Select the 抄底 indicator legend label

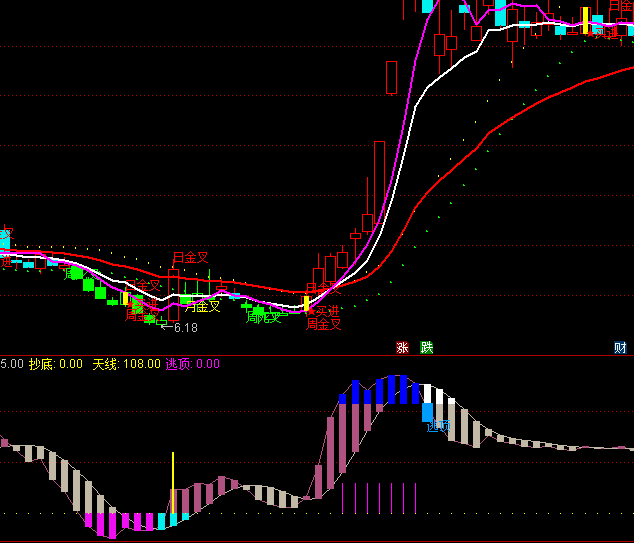(x=42, y=364)
